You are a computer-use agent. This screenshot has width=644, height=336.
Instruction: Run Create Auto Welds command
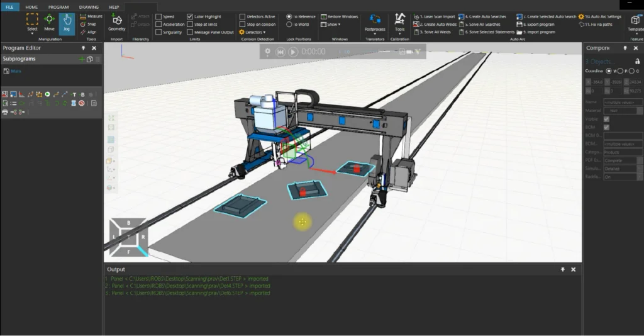pyautogui.click(x=435, y=24)
